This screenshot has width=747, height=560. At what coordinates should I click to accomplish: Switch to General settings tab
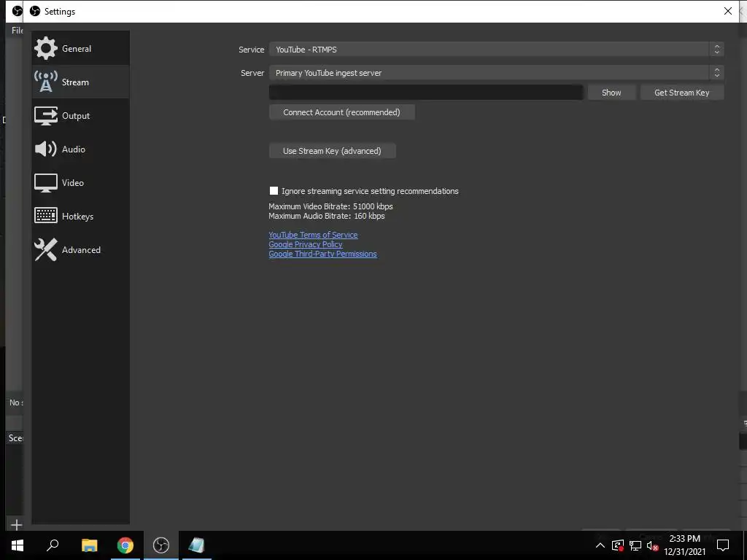pos(80,48)
